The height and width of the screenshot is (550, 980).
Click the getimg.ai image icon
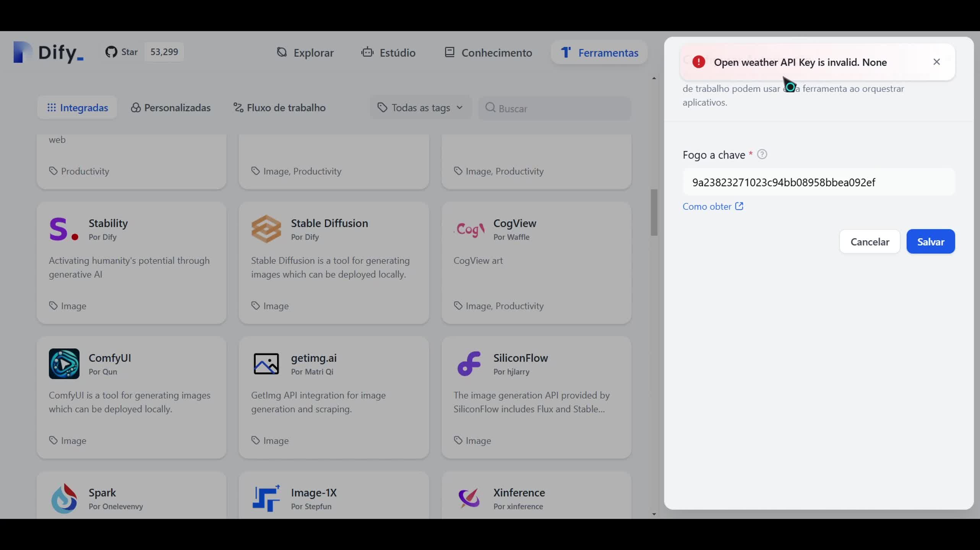(x=266, y=364)
